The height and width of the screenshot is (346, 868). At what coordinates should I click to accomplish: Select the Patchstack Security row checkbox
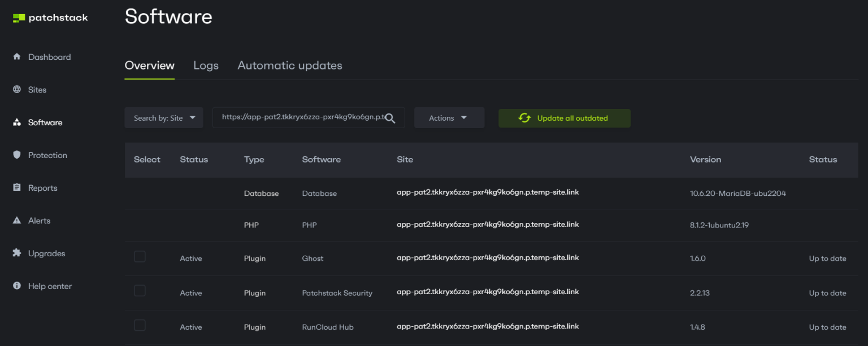[140, 291]
